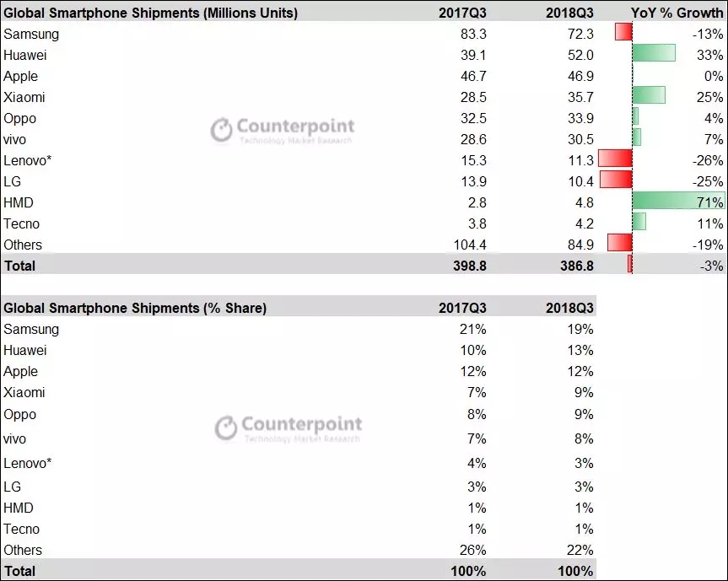
Task: Click the red -19% growth bar for Others
Action: (617, 245)
